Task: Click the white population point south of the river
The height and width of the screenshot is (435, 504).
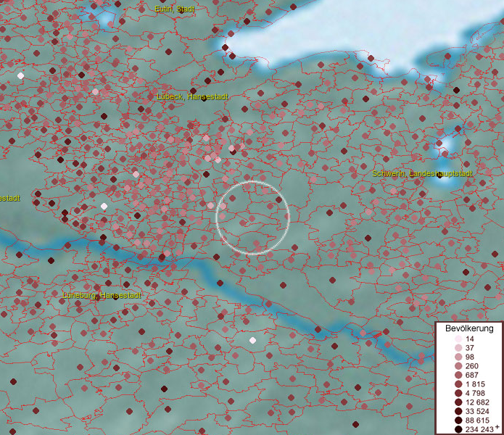Action: (252, 340)
